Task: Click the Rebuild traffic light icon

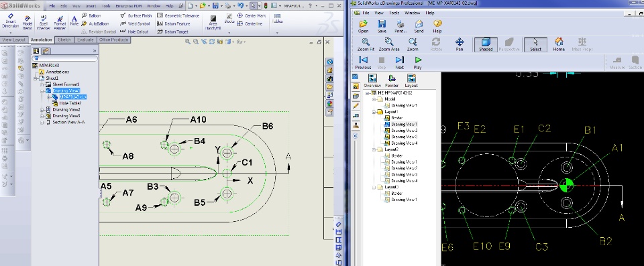Action: click(x=266, y=6)
